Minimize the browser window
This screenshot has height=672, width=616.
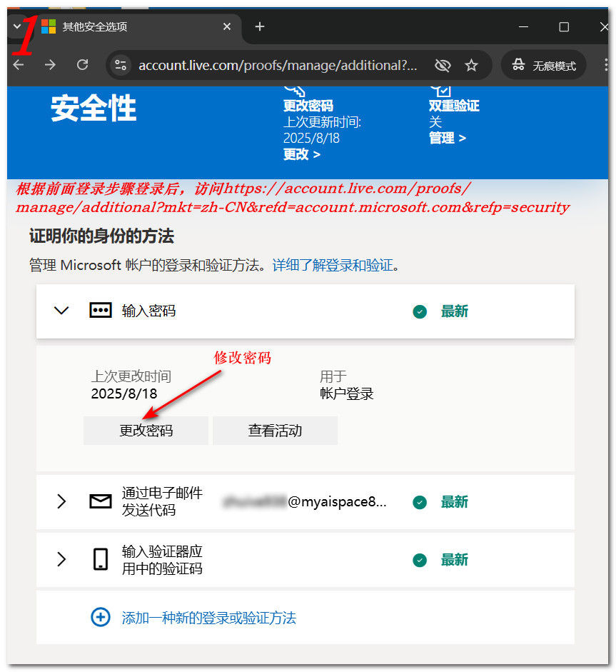point(523,26)
